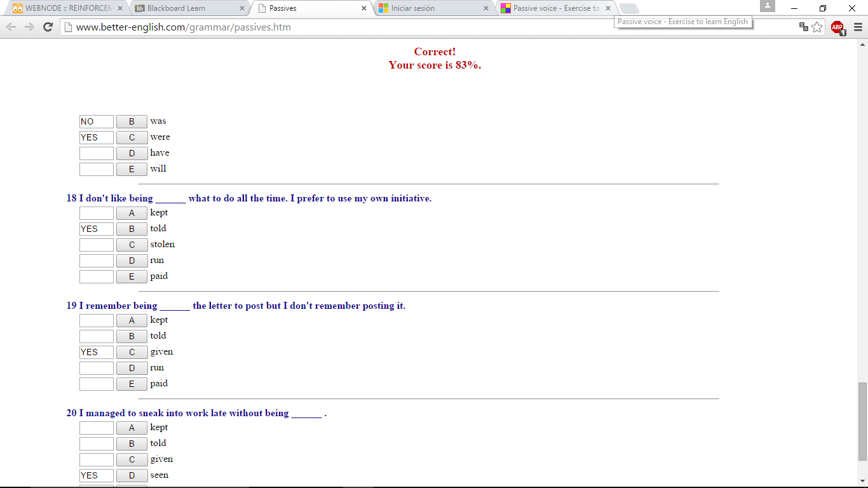
Task: Switch to the Blackboard Learn tab
Action: [x=184, y=8]
